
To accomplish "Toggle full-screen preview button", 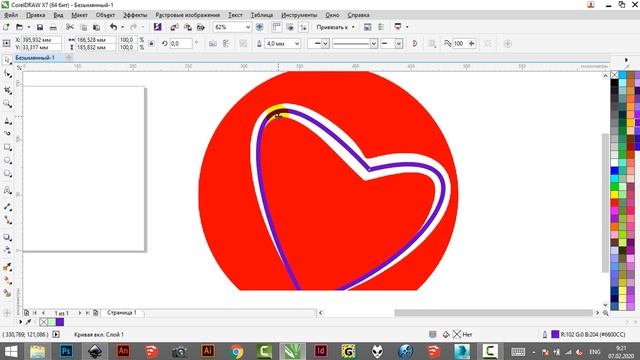I will (x=259, y=27).
